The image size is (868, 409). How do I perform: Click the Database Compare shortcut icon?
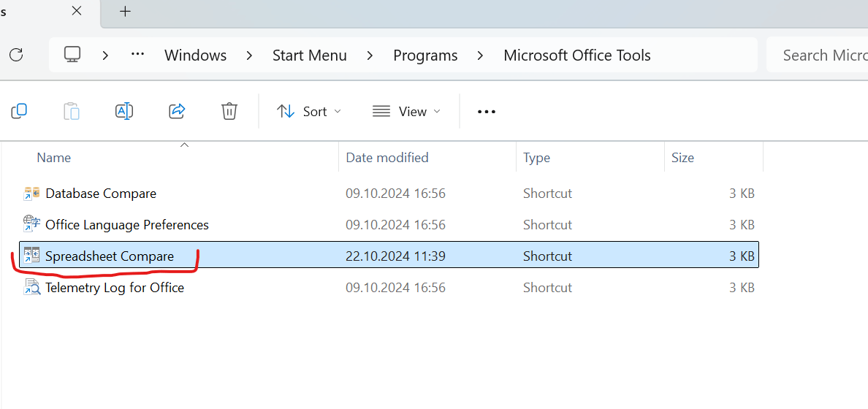click(32, 194)
